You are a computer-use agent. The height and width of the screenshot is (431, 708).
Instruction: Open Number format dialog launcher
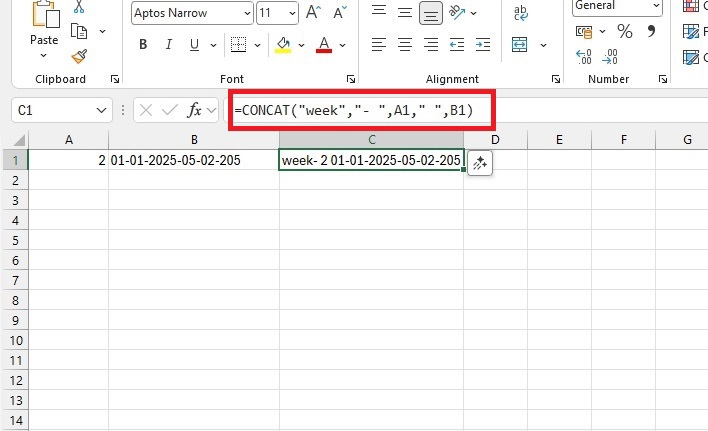[x=663, y=79]
